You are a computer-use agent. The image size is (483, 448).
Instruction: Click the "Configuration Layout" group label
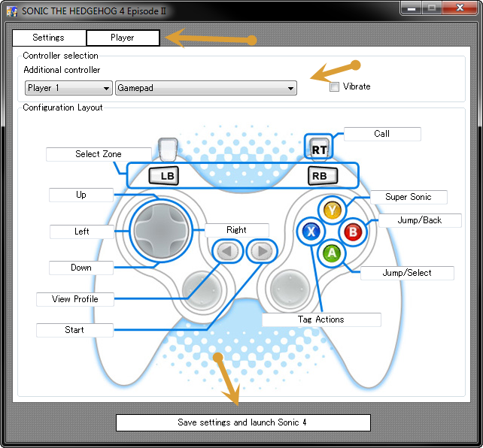point(63,107)
